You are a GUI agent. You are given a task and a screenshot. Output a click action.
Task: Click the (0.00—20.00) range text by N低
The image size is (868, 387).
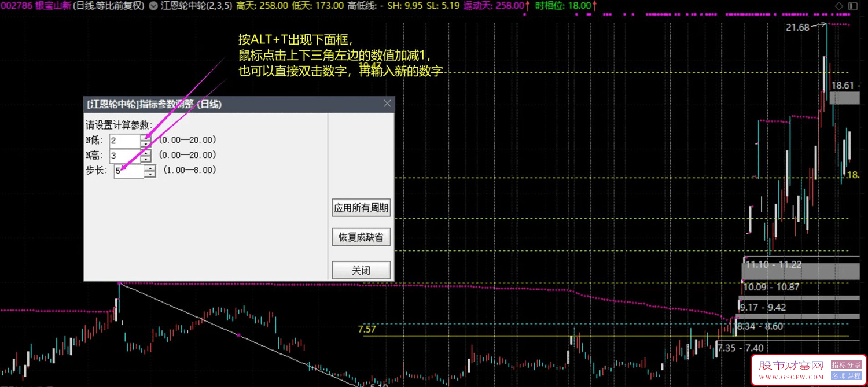[187, 140]
